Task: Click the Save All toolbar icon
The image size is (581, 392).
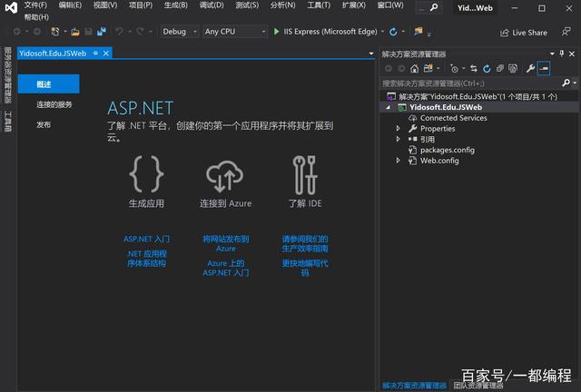Action: [102, 32]
